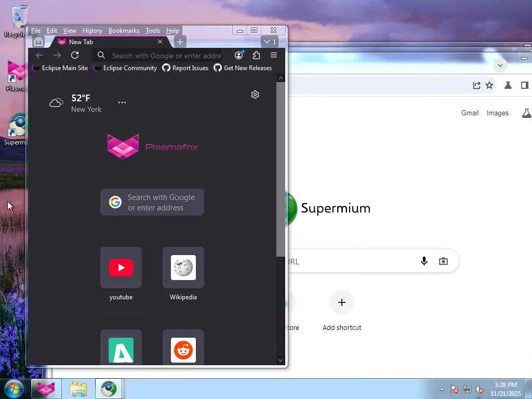This screenshot has width=532, height=399.
Task: Go back using the back arrow
Action: (x=39, y=55)
